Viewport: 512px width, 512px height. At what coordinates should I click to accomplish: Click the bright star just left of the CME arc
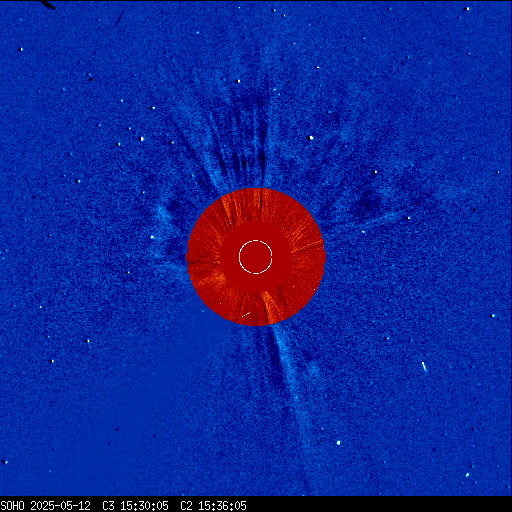pyautogui.click(x=152, y=237)
